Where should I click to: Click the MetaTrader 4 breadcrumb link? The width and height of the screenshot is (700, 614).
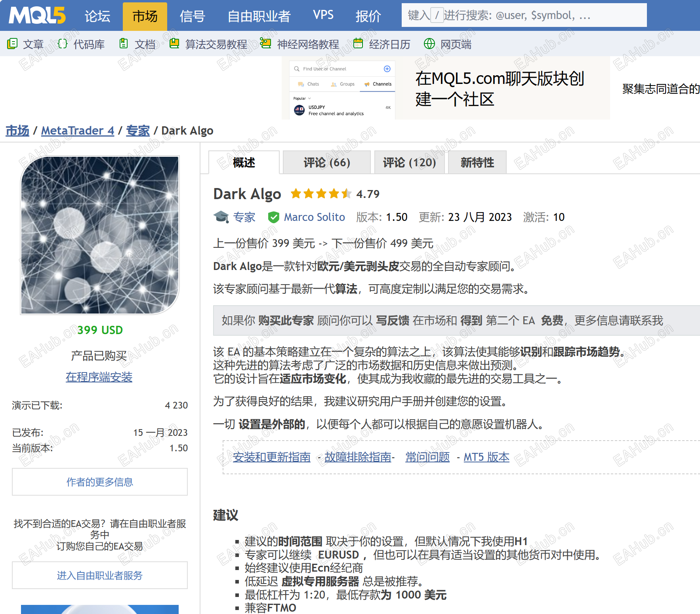[x=78, y=130]
